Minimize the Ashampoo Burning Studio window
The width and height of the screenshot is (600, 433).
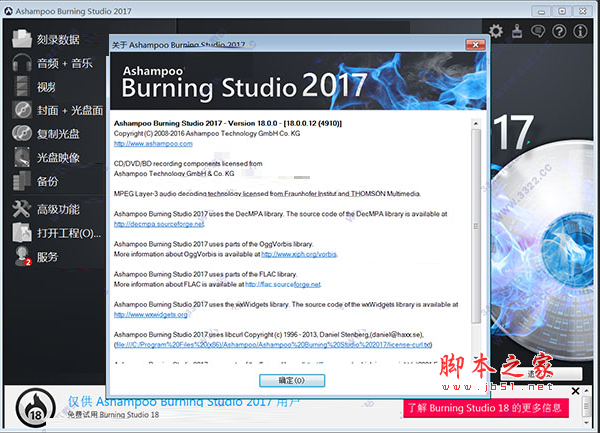tap(541, 11)
